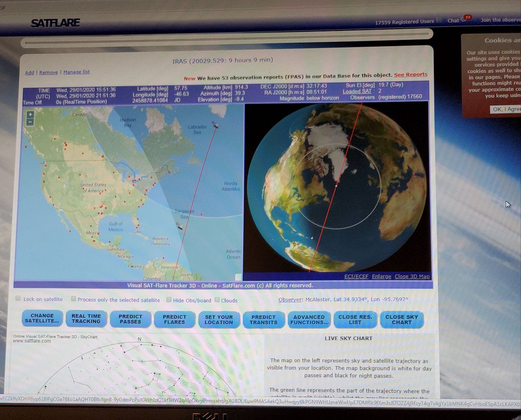Click the Add link
This screenshot has height=420, width=521.
[30, 73]
